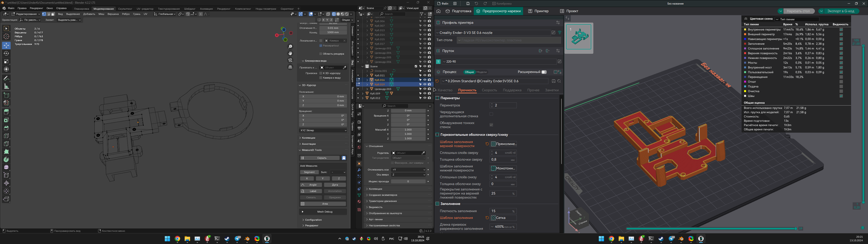Open the Скорость settings tab in slicer
Viewport: 868px width, 244px height.
[x=489, y=90]
